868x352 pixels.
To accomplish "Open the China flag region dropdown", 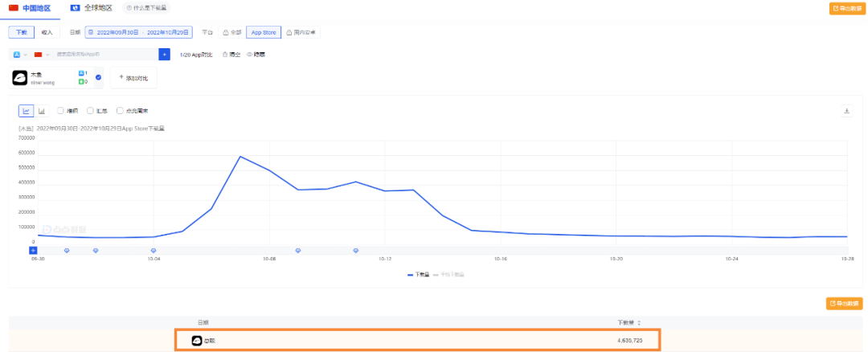I will click(40, 55).
